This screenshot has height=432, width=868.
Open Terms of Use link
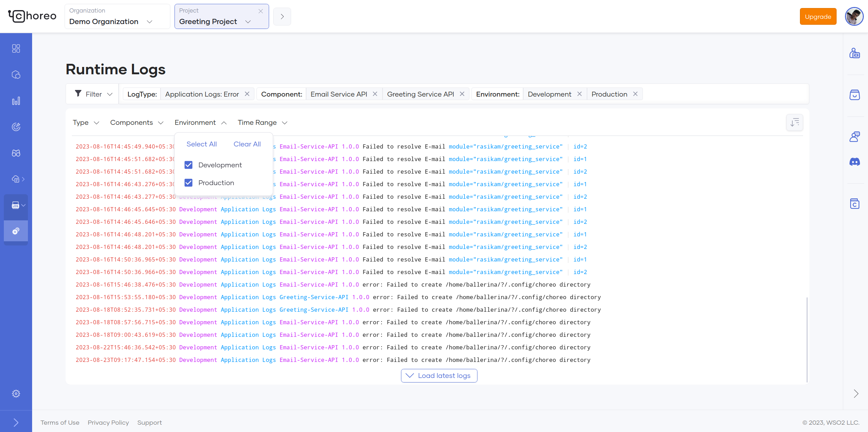click(60, 423)
